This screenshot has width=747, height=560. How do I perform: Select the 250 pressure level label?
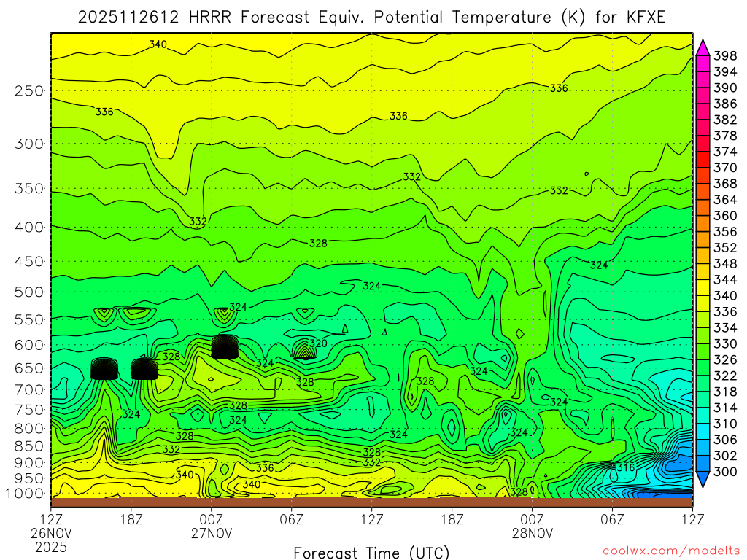[29, 90]
